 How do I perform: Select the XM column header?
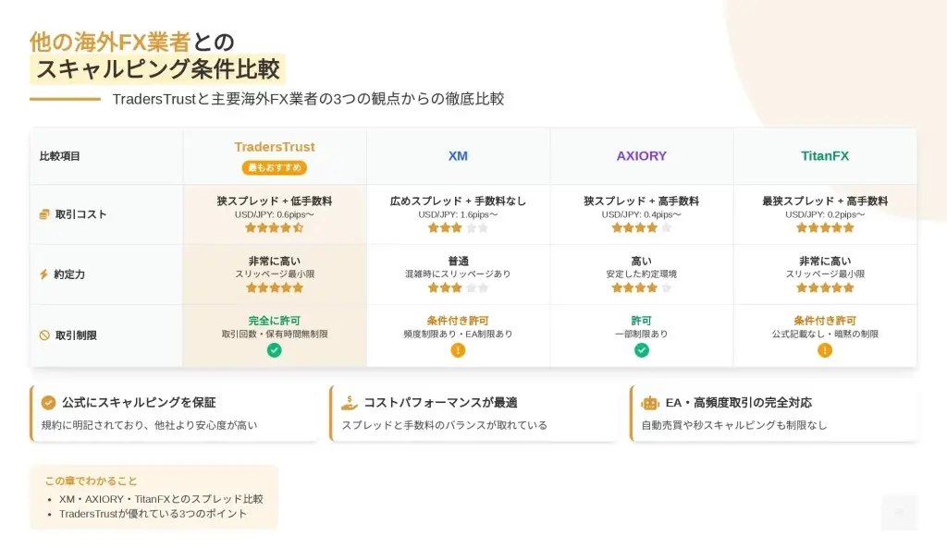(x=458, y=156)
